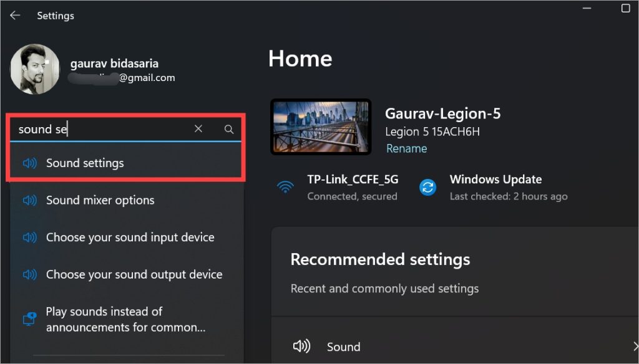
Task: Click the speaker icon beside Sound settings
Action: [29, 163]
